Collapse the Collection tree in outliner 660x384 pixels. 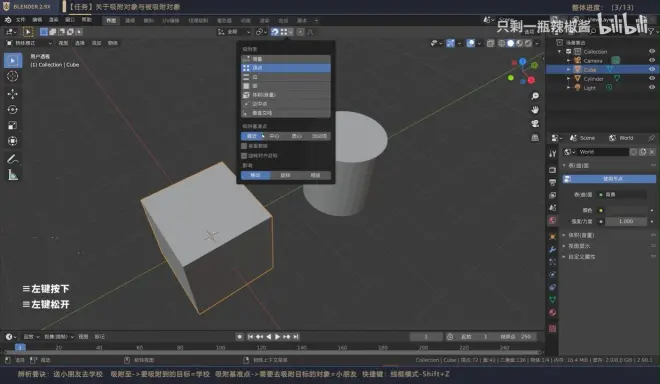pos(560,51)
